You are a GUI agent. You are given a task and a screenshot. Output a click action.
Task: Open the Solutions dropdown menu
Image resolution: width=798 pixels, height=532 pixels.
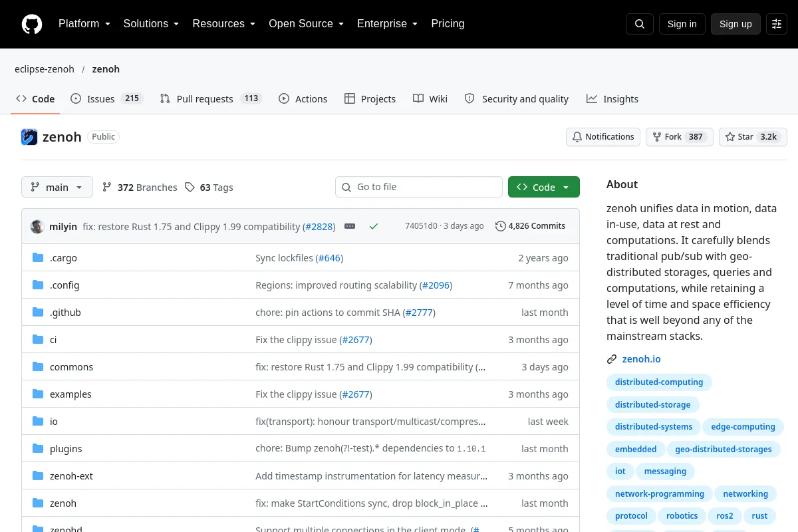point(151,24)
